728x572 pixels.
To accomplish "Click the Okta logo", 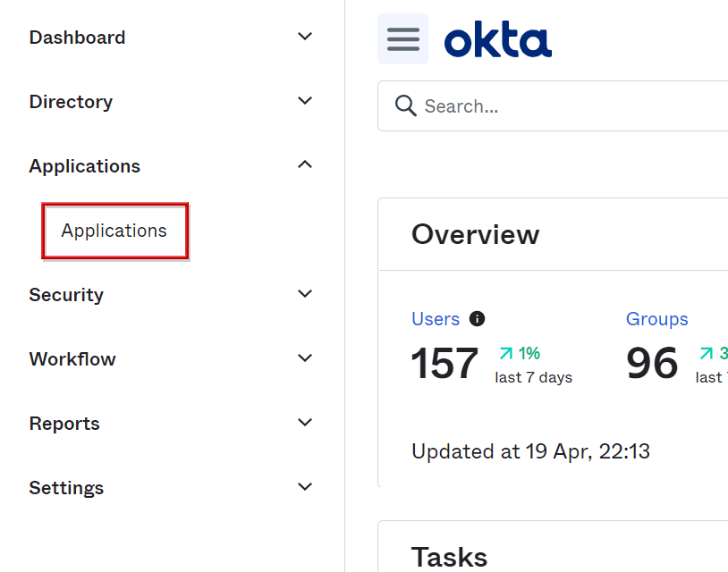I will [x=497, y=40].
